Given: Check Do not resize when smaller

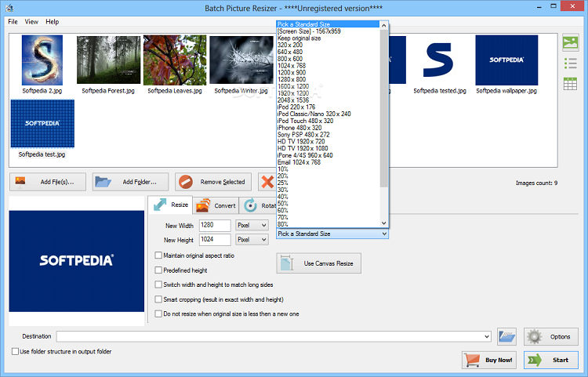Looking at the screenshot, I should (x=158, y=314).
